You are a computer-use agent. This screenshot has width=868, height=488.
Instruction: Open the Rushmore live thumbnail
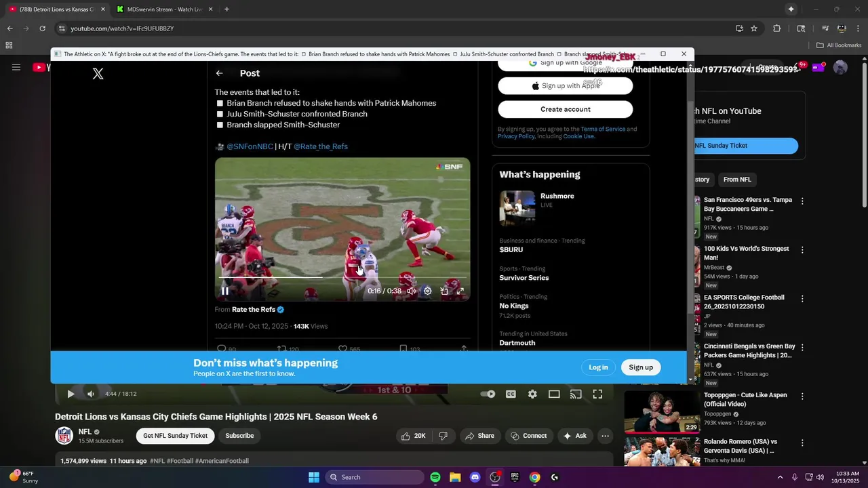pyautogui.click(x=517, y=207)
